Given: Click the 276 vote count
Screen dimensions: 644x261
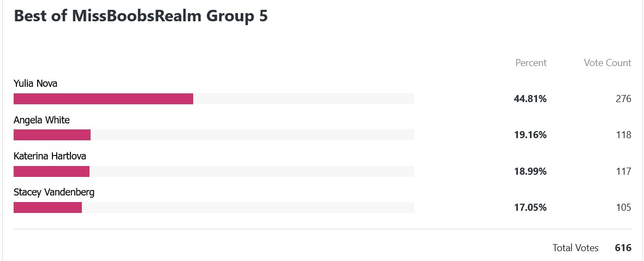Looking at the screenshot, I should coord(623,99).
